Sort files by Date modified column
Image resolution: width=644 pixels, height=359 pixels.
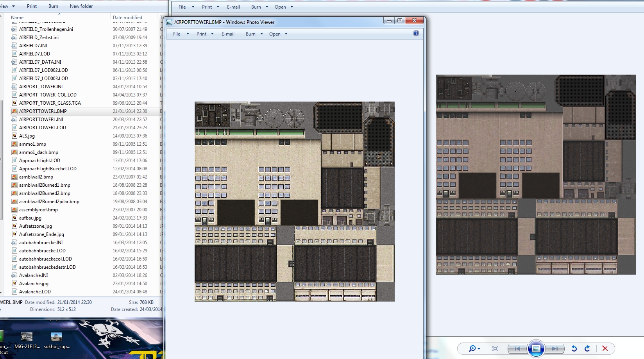pos(127,18)
